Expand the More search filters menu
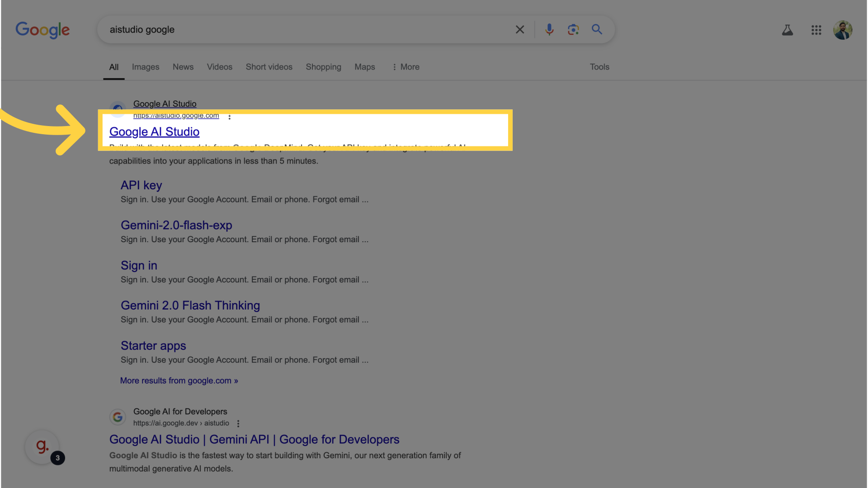 [406, 67]
